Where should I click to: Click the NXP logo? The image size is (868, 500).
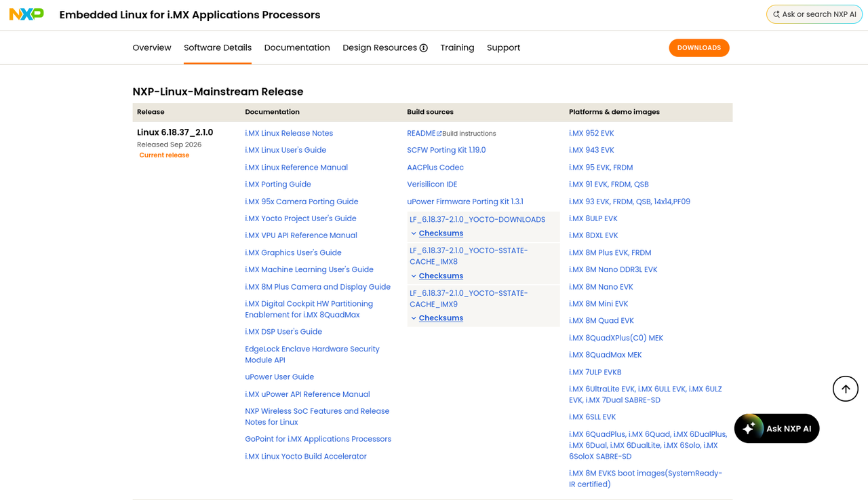point(26,14)
